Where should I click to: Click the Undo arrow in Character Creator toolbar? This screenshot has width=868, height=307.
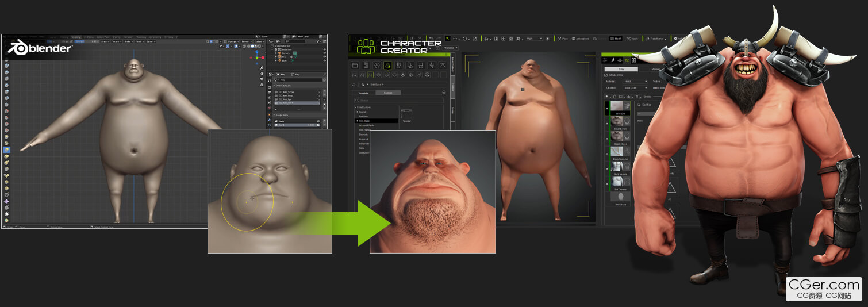[x=431, y=39]
